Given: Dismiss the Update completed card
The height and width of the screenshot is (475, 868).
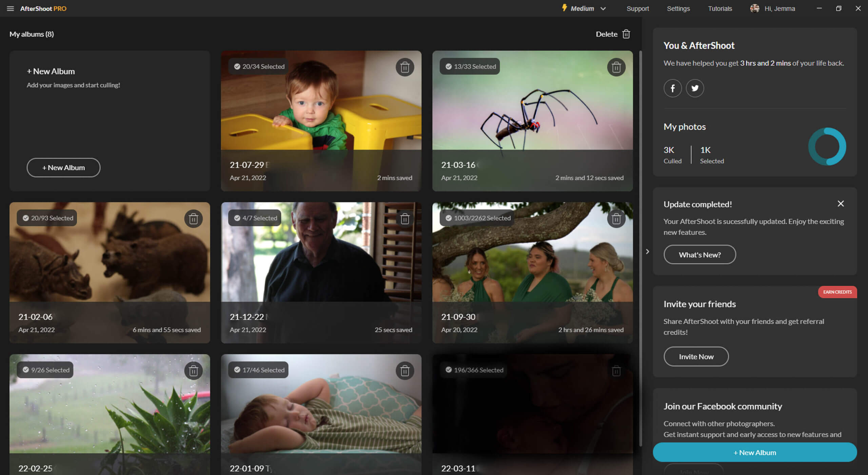Looking at the screenshot, I should point(841,204).
